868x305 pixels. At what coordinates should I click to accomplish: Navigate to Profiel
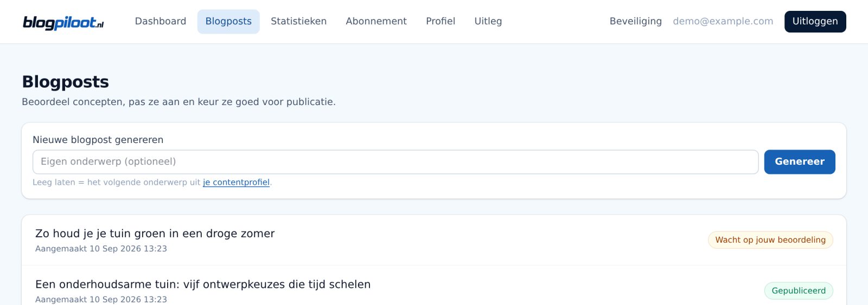click(x=441, y=22)
